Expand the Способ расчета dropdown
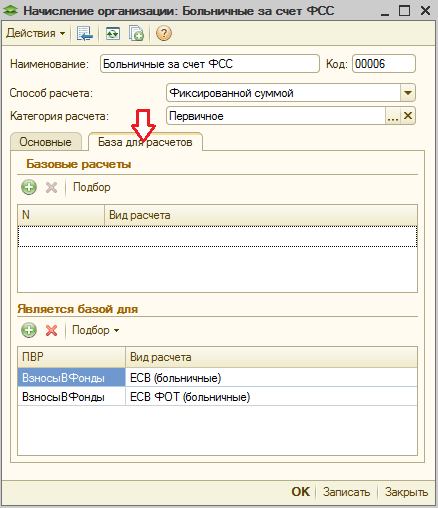 [x=408, y=93]
